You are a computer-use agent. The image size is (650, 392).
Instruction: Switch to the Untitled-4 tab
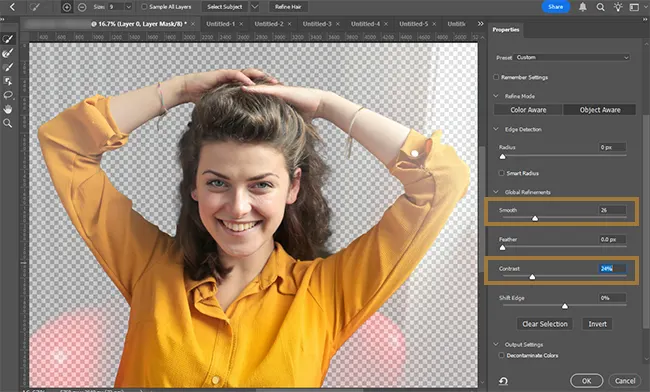(365, 24)
